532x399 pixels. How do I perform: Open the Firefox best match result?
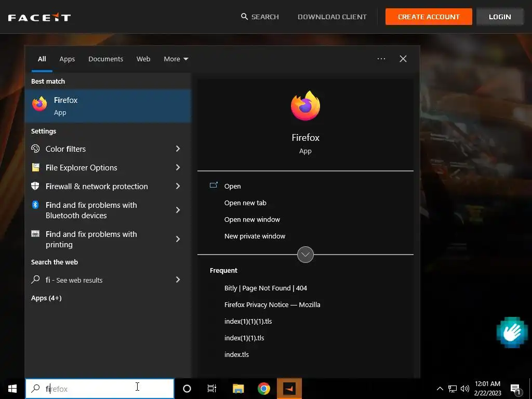108,106
